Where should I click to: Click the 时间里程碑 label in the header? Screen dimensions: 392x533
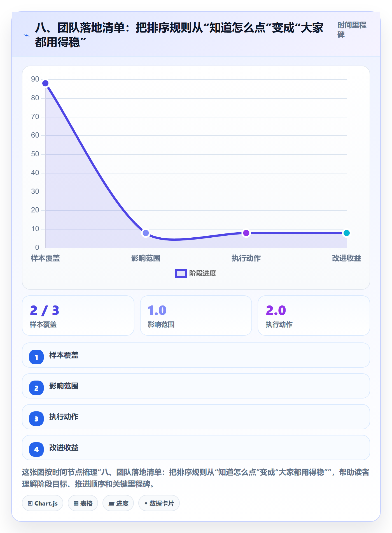click(352, 30)
